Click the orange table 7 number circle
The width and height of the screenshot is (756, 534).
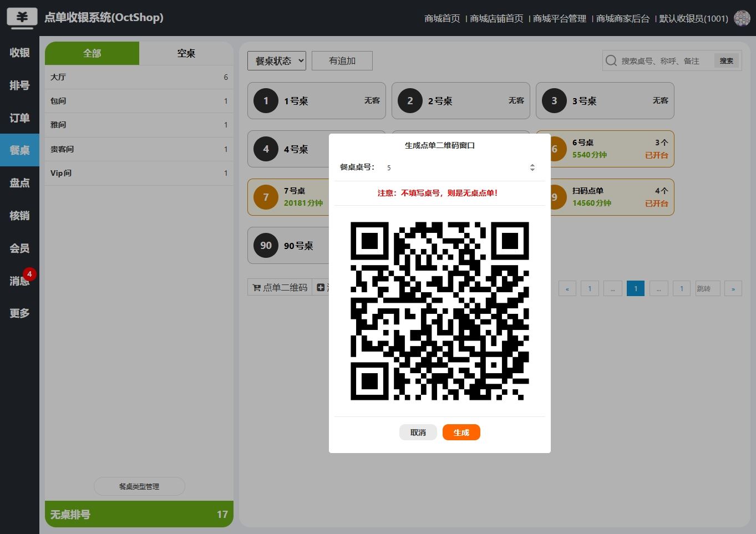[266, 197]
